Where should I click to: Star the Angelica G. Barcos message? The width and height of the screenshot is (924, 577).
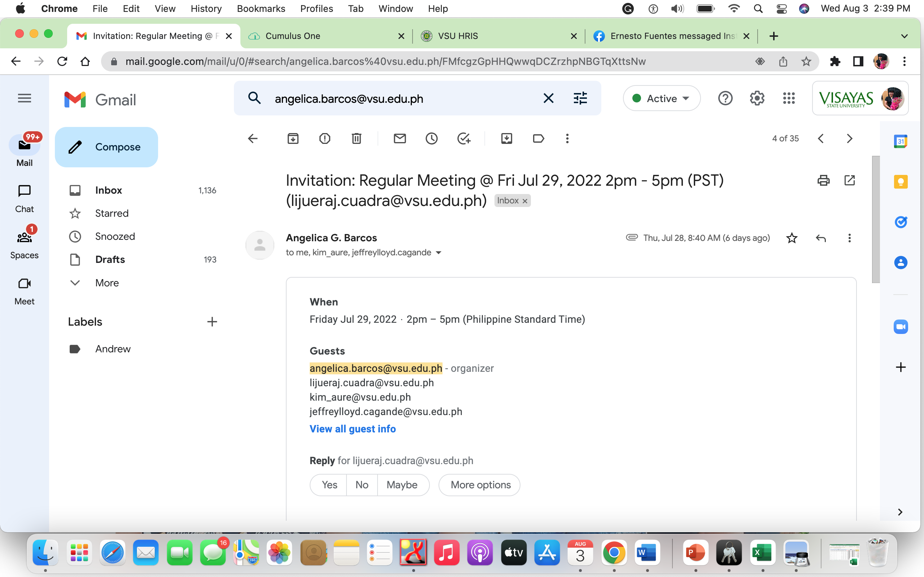tap(792, 238)
